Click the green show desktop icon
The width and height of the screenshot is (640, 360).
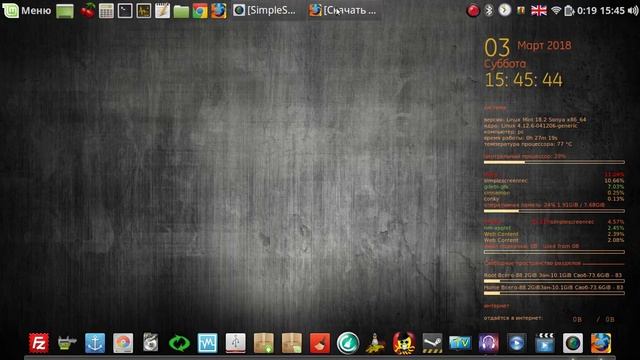point(65,11)
